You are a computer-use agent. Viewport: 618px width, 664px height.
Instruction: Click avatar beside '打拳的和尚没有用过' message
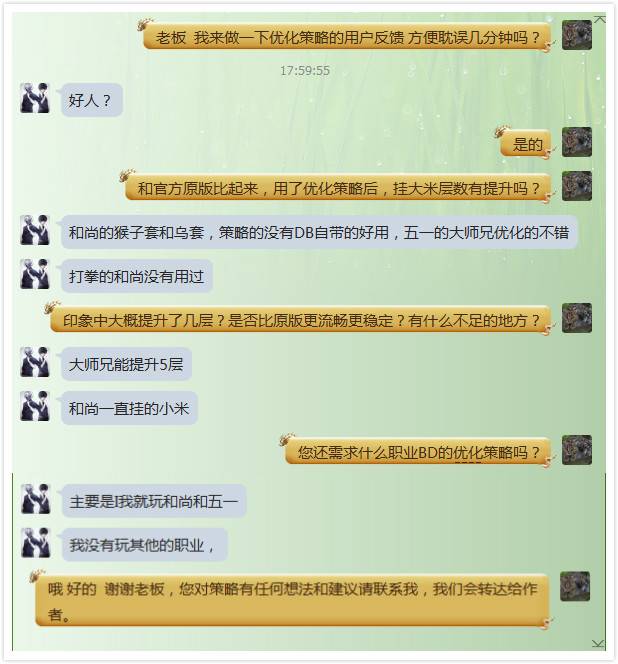point(35,274)
